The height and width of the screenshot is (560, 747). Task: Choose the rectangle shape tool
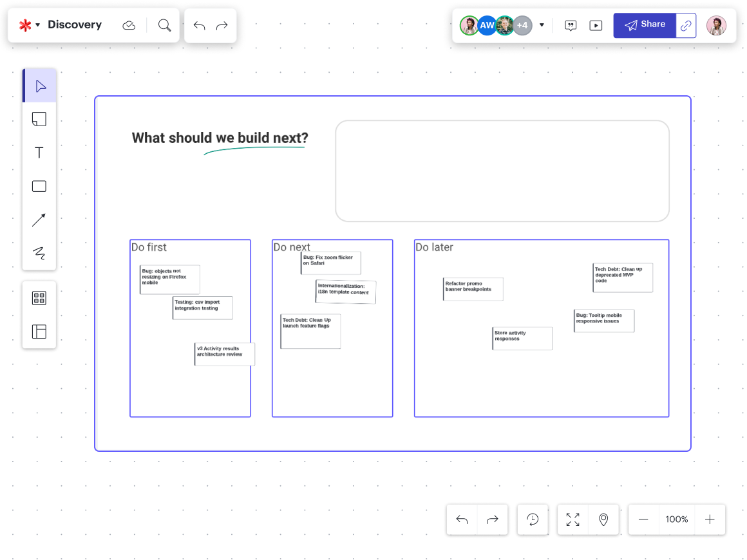click(x=39, y=187)
